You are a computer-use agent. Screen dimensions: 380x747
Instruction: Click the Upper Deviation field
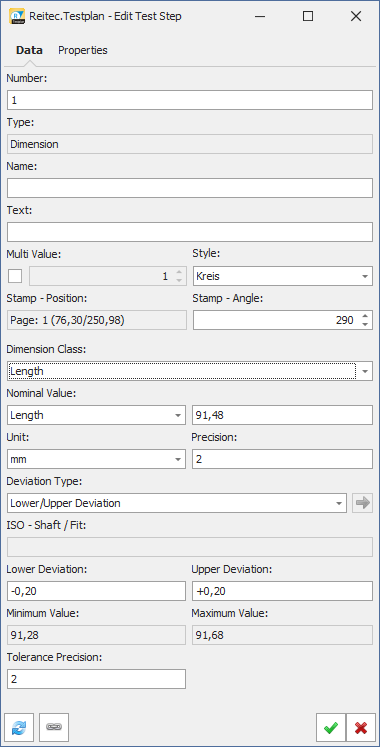tap(282, 591)
